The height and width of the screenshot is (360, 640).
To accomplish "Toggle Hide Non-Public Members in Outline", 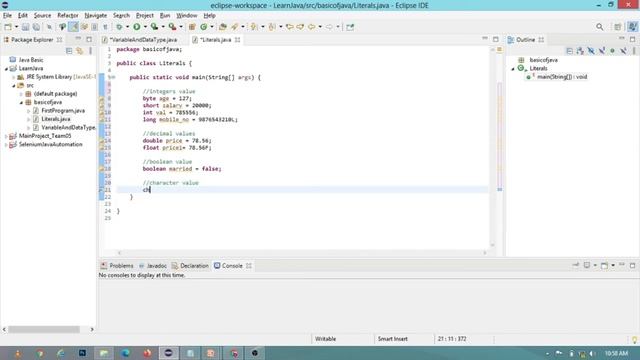I will coord(612,51).
